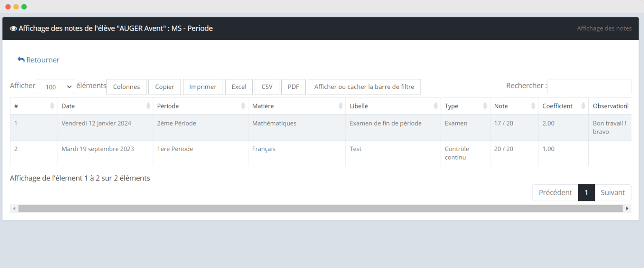Click the Vendredi 12 janvier 2024 cell

[105, 128]
